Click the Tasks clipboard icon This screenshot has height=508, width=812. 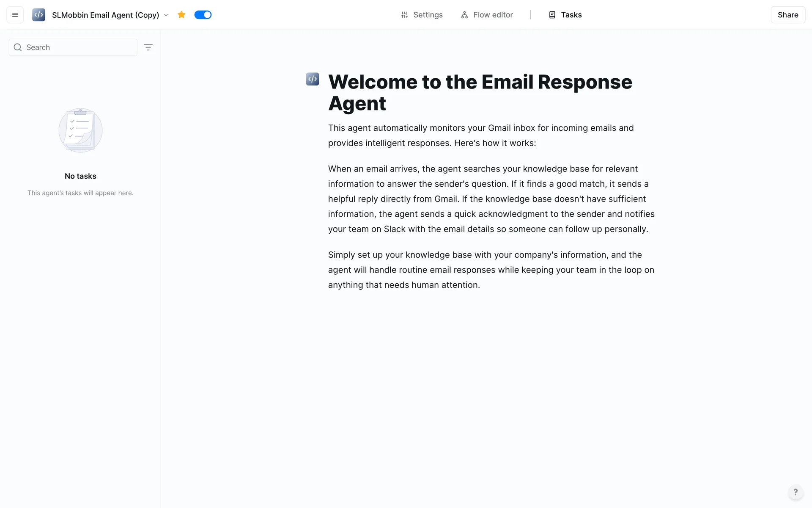pyautogui.click(x=552, y=15)
